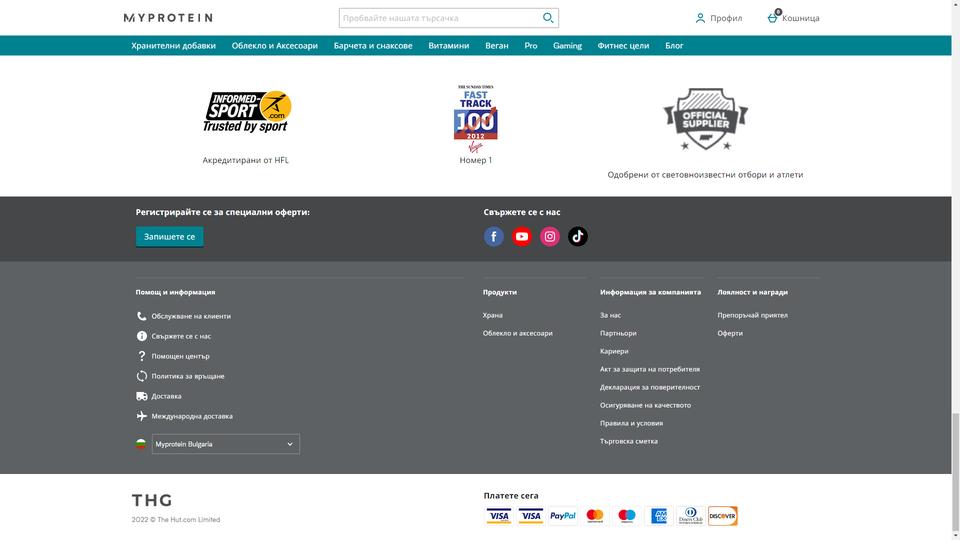Open the Партньори link
Image resolution: width=960 pixels, height=540 pixels.
point(618,333)
